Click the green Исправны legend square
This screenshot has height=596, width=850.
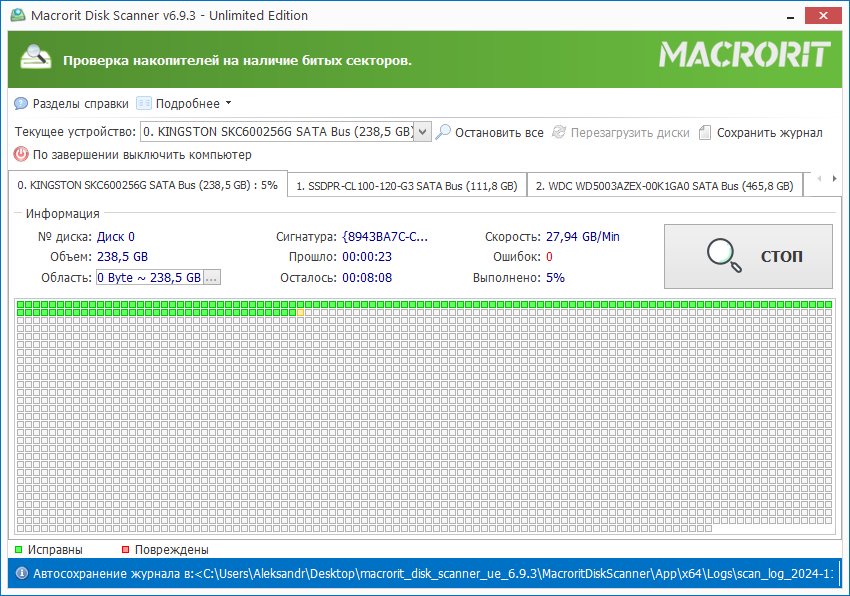(18, 549)
